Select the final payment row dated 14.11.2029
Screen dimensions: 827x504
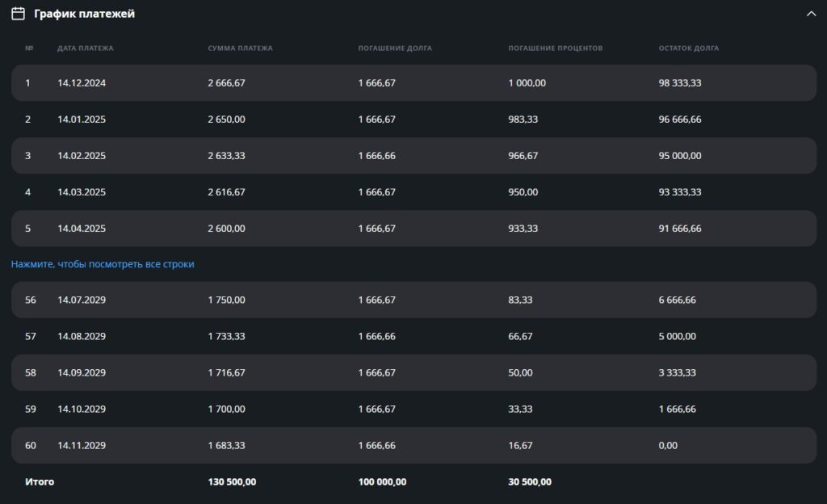[82, 445]
